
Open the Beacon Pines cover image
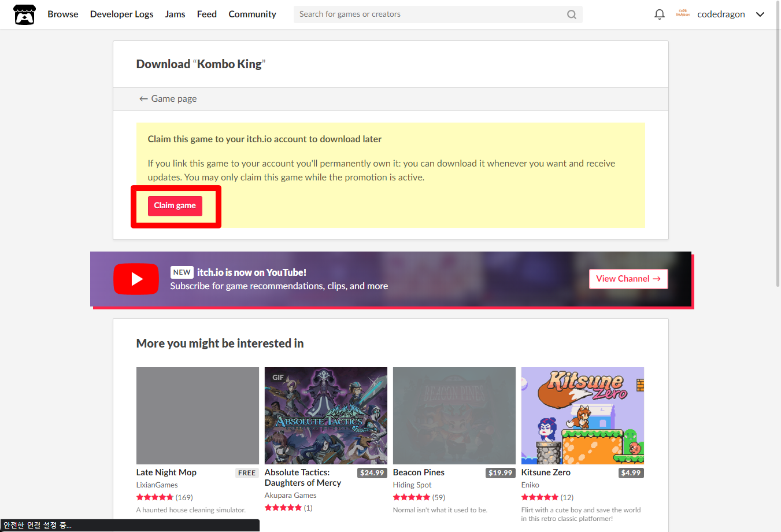point(454,416)
